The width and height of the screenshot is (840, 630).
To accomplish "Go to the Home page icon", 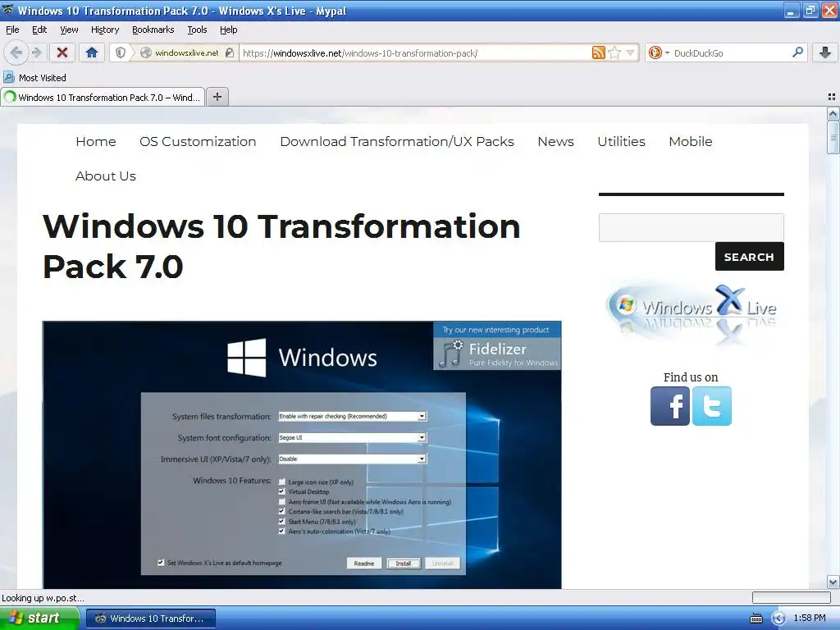I will [x=92, y=52].
